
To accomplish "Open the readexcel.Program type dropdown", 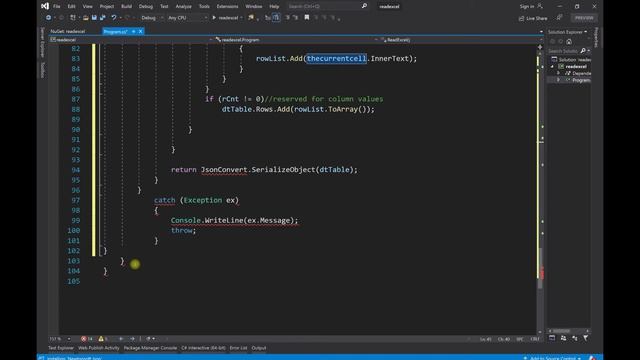I will pos(296,40).
